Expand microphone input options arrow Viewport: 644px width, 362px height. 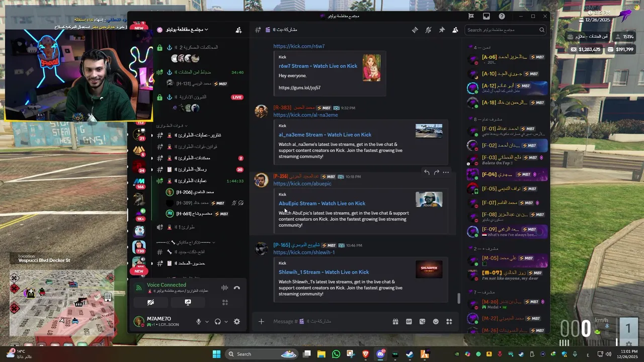pos(207,322)
